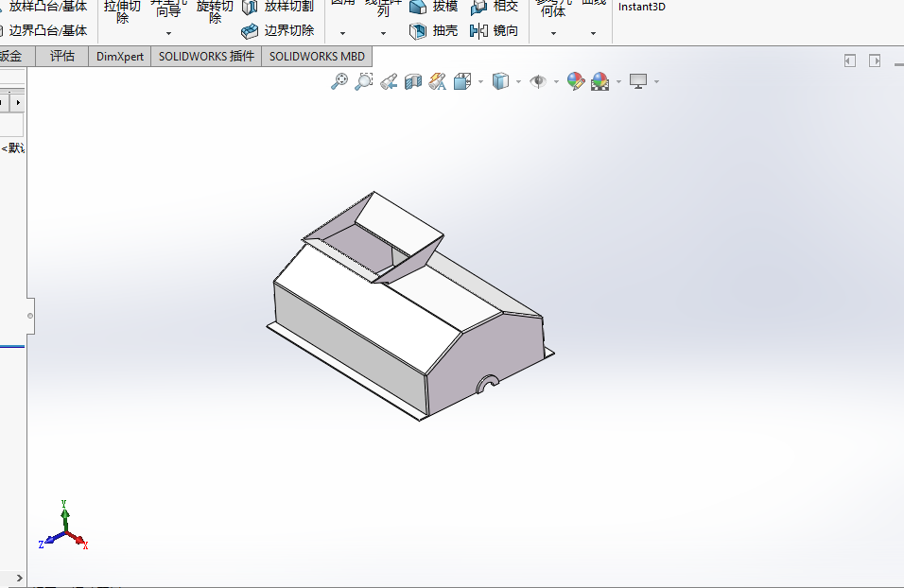This screenshot has width=904, height=588.
Task: Expand the Fillet dropdown arrow
Action: coord(342,33)
